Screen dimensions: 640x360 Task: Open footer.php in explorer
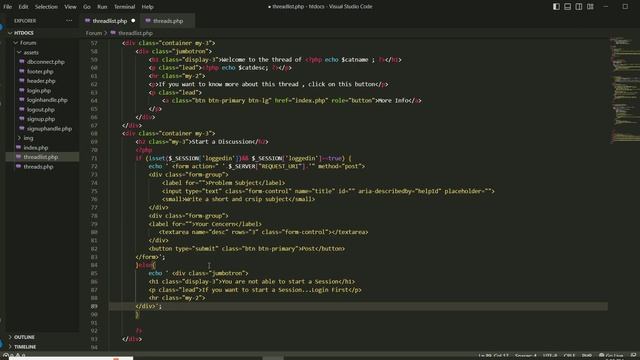click(40, 71)
